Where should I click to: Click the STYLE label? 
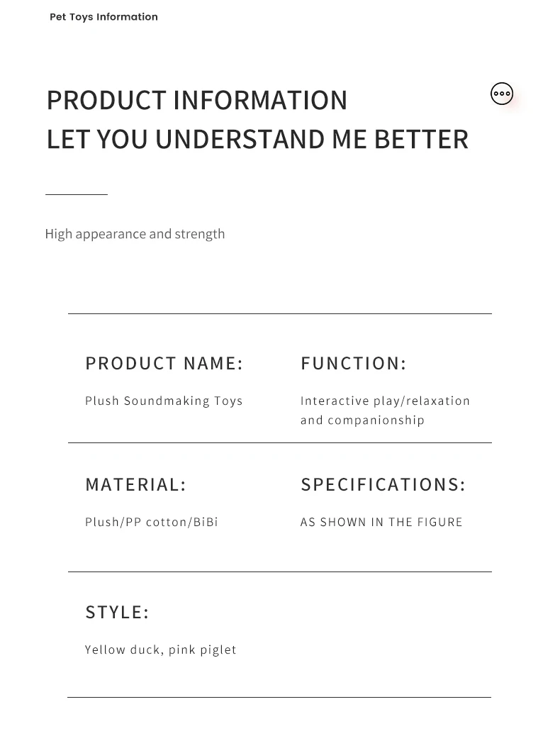click(x=117, y=613)
